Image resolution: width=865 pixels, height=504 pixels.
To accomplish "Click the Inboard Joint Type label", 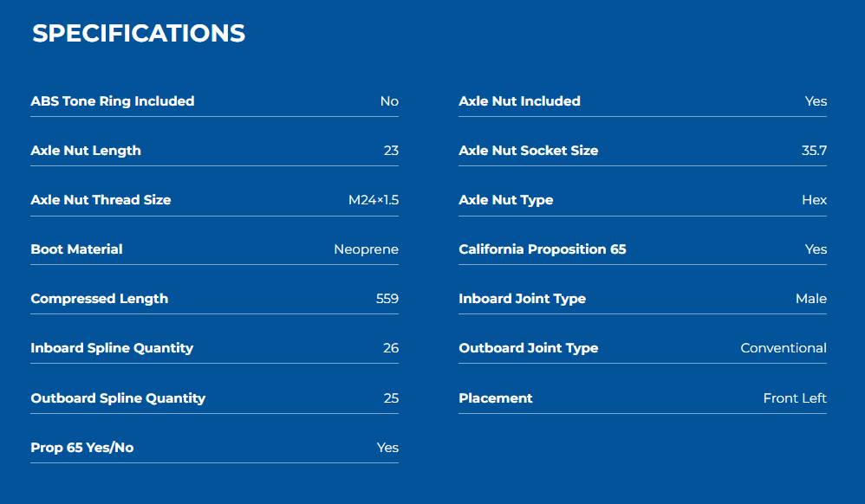I will [522, 299].
